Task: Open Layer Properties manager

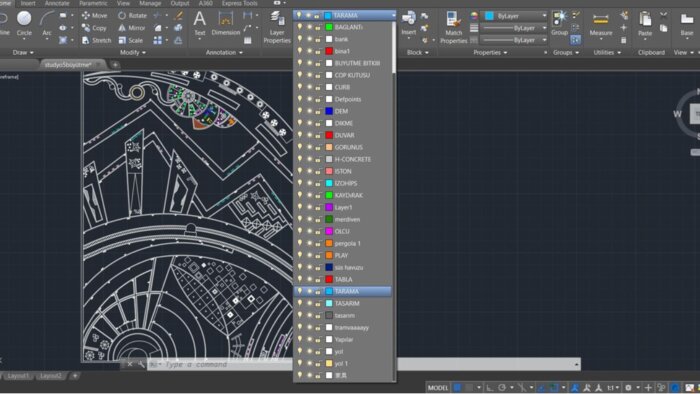Action: 277,28
